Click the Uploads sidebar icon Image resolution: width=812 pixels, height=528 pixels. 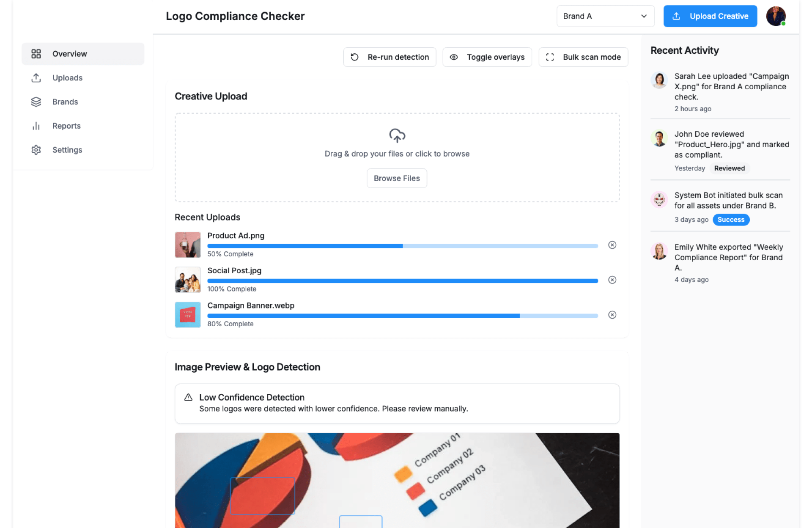click(36, 78)
